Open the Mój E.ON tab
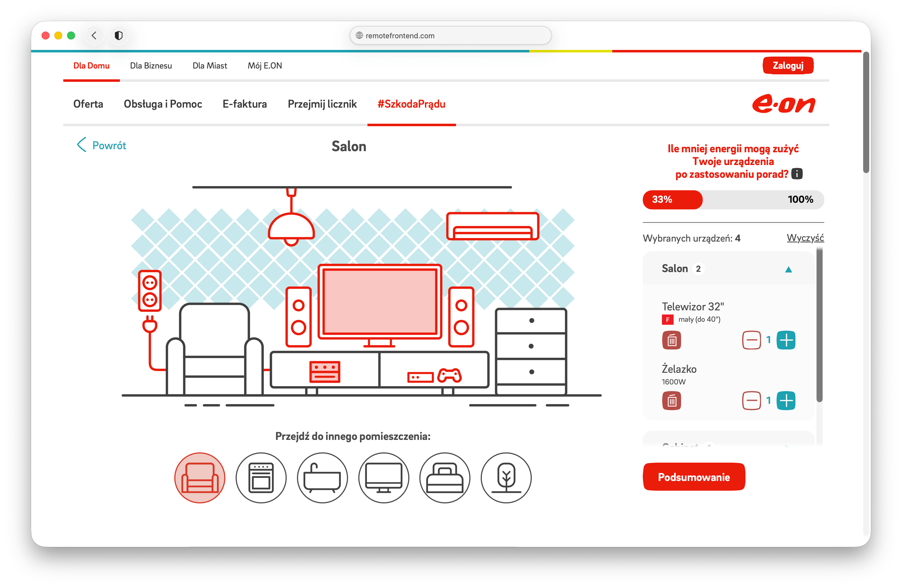This screenshot has width=902, height=588. coord(264,65)
